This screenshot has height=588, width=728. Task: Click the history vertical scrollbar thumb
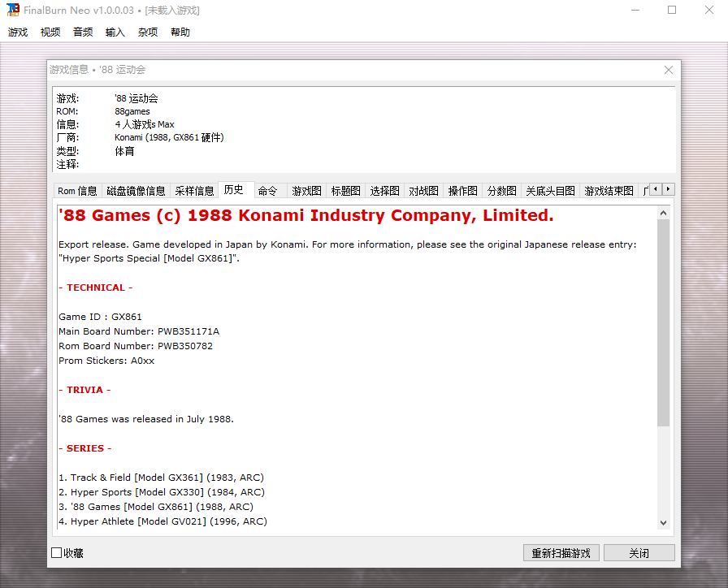pos(663,322)
